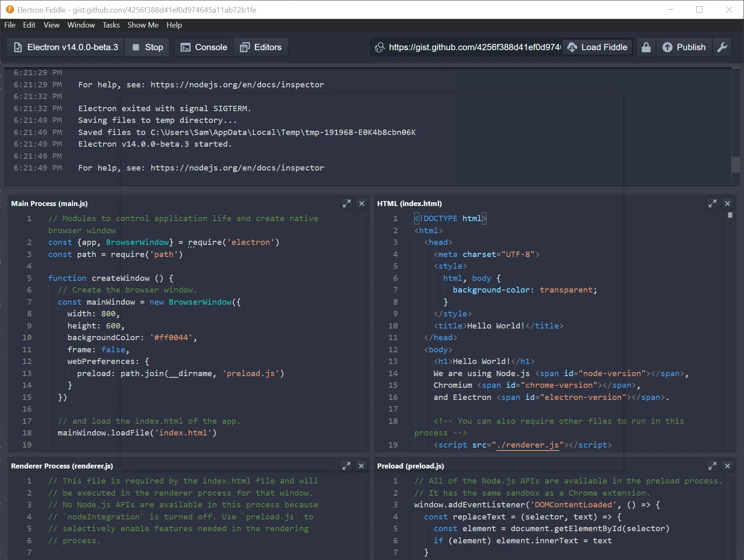Click 'width: 800,' line in main.js
Viewport: 744px width, 560px height.
(94, 314)
